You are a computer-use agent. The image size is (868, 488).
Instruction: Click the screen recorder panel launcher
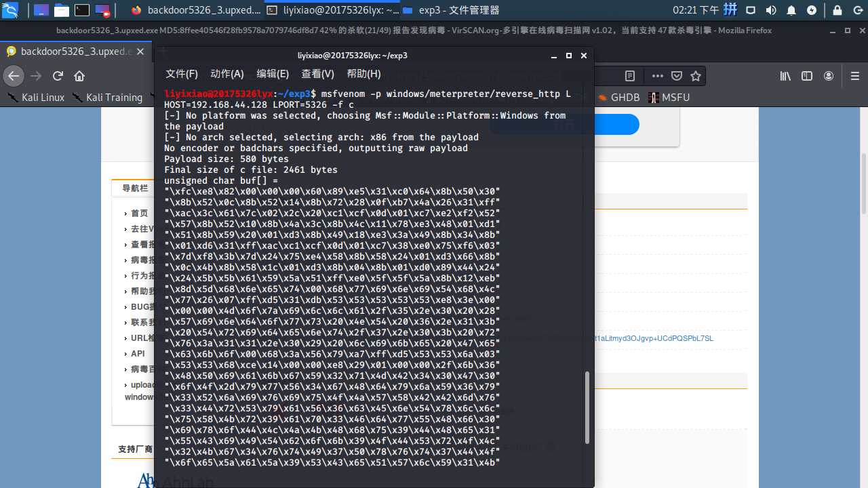click(x=102, y=10)
